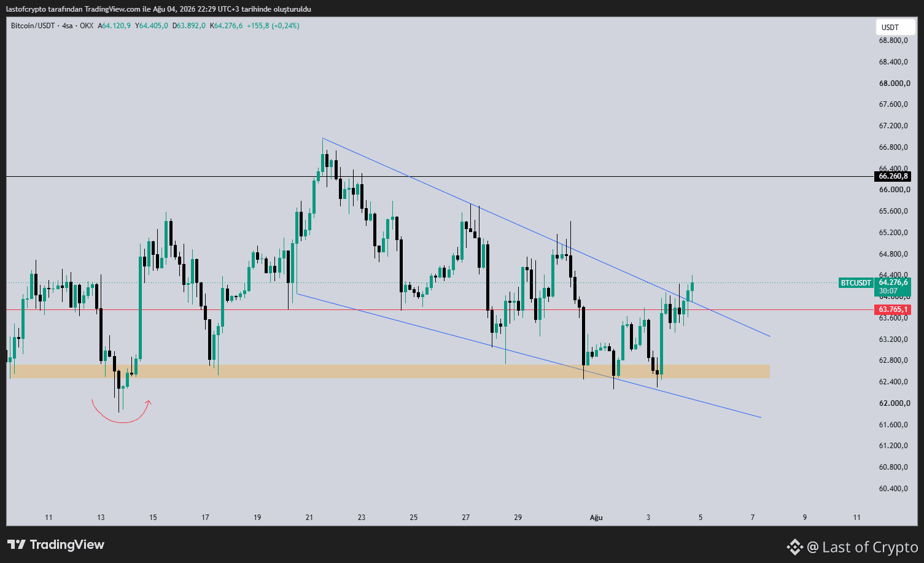This screenshot has width=924, height=563.
Task: Click the snapshot caption mentioning lastofcrypto
Action: 158,9
